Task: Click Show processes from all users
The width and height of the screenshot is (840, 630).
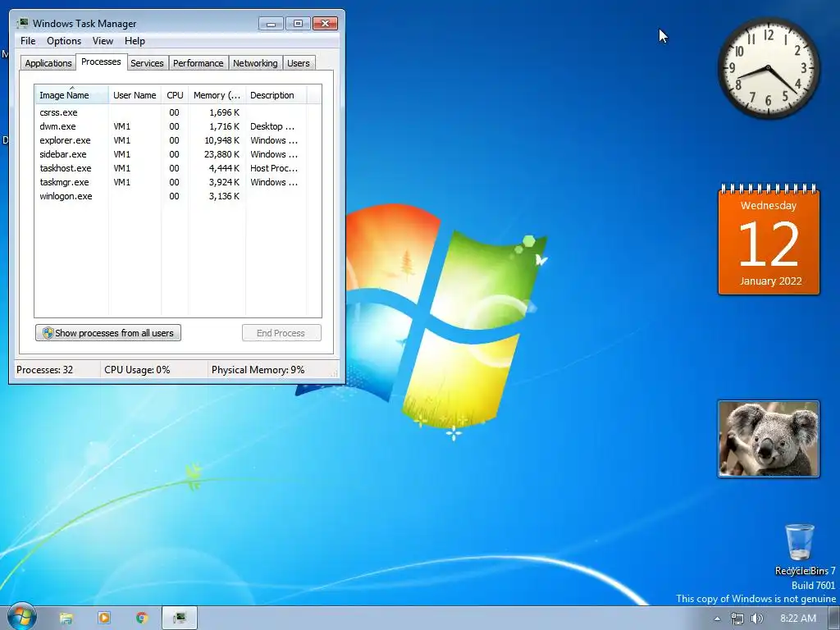Action: [x=108, y=333]
